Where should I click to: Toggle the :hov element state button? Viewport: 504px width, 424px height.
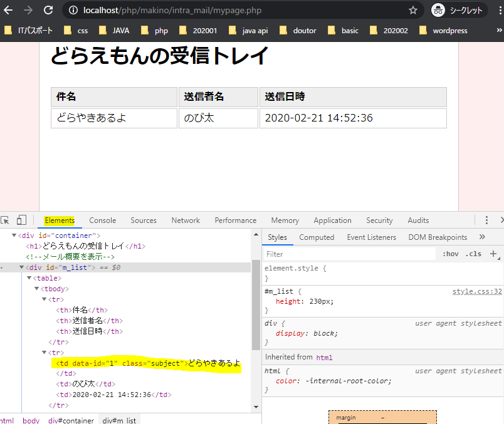(451, 254)
